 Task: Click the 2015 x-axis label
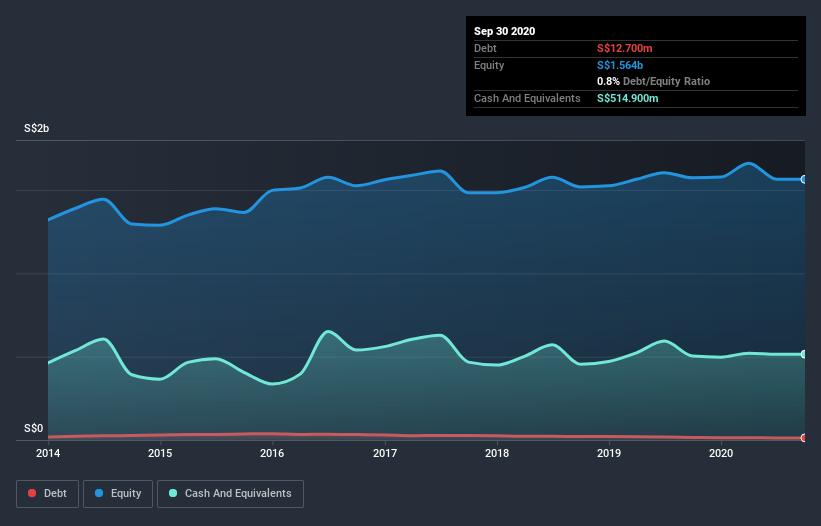[x=160, y=453]
